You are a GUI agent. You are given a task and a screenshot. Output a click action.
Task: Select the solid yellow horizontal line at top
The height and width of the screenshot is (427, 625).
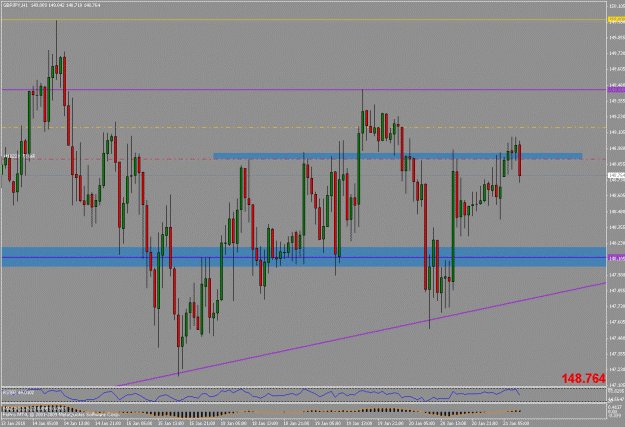pos(303,19)
